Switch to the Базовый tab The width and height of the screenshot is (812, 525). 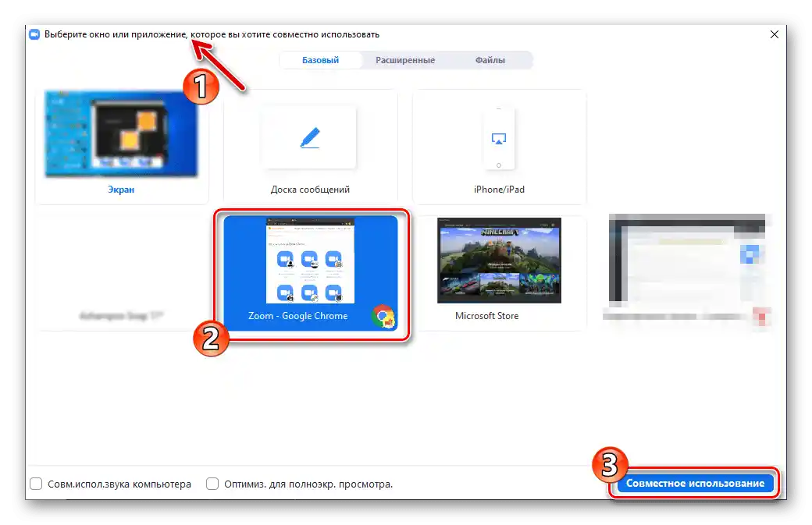click(321, 60)
